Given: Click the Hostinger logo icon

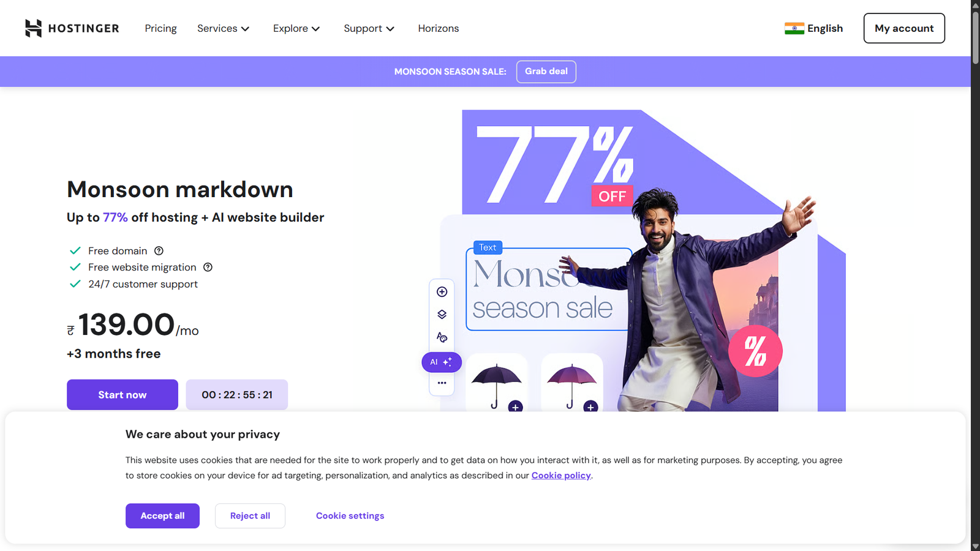Looking at the screenshot, I should pos(33,28).
